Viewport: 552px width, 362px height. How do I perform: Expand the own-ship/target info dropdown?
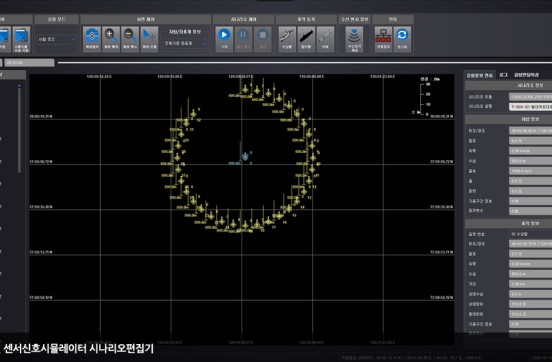pyautogui.click(x=184, y=43)
